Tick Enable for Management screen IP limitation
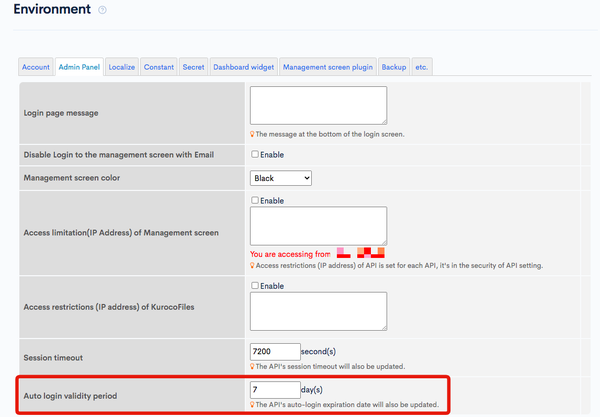 point(255,200)
